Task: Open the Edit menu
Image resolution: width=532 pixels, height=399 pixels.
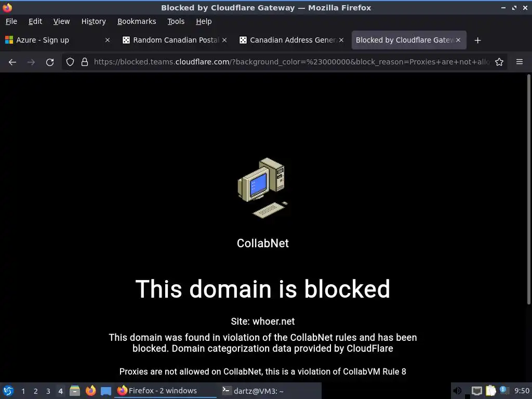Action: click(35, 21)
